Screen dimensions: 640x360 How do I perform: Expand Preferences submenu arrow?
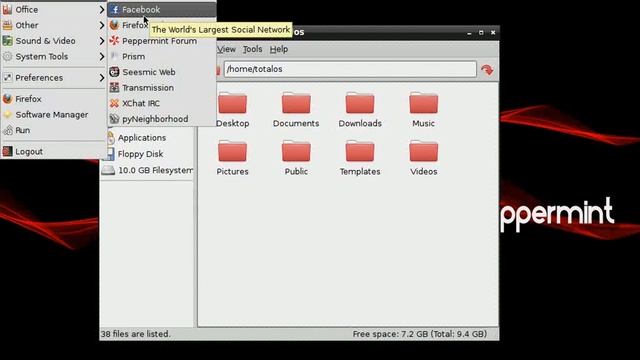(x=102, y=78)
